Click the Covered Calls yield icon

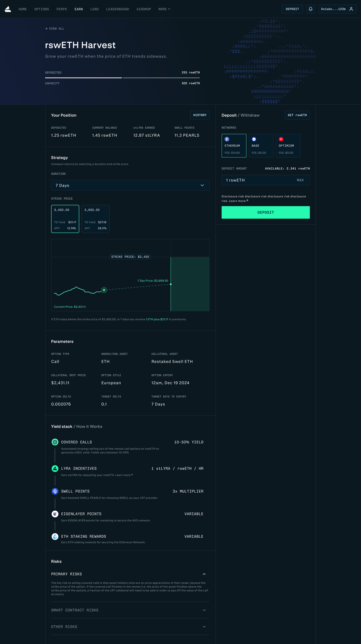pos(55,442)
